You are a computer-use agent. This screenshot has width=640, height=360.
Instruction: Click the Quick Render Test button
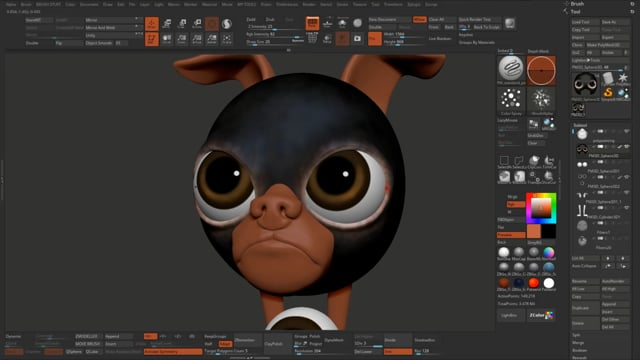pyautogui.click(x=479, y=20)
